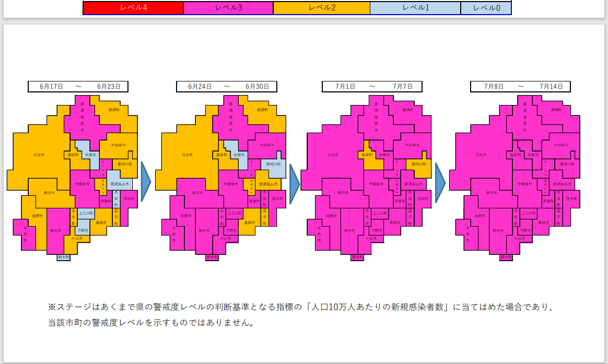Select the 6月17日～6月23日 date label
Image resolution: width=608 pixels, height=364 pixels.
point(78,87)
